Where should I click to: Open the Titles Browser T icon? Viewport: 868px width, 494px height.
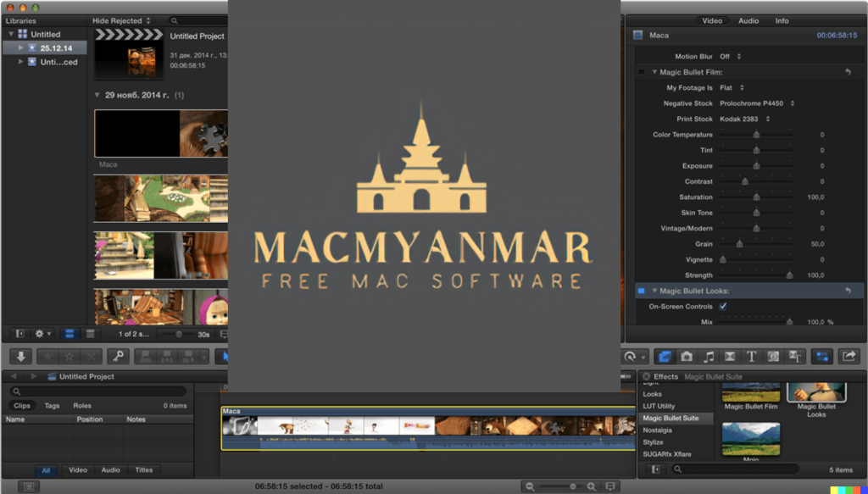pyautogui.click(x=751, y=357)
